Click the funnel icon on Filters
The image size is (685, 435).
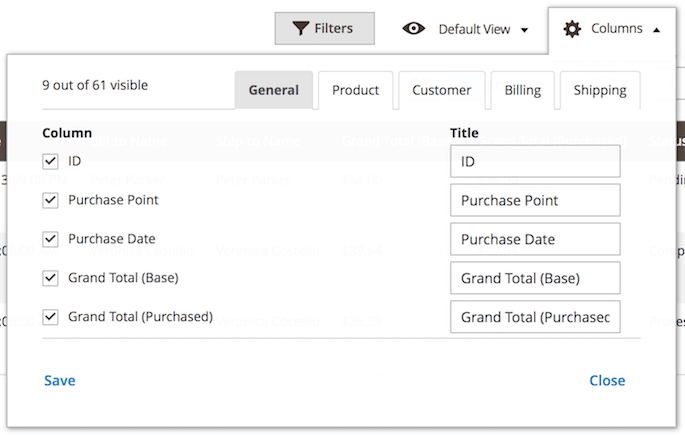point(300,29)
